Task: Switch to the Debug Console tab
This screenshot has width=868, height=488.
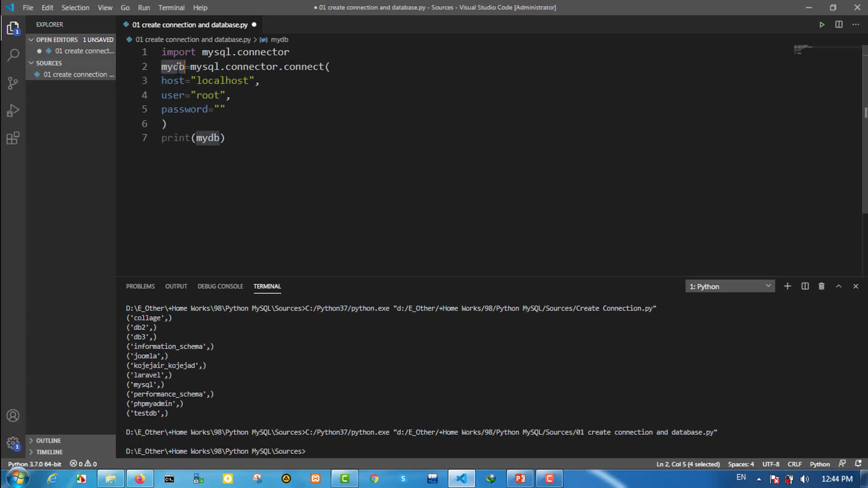Action: click(220, 286)
